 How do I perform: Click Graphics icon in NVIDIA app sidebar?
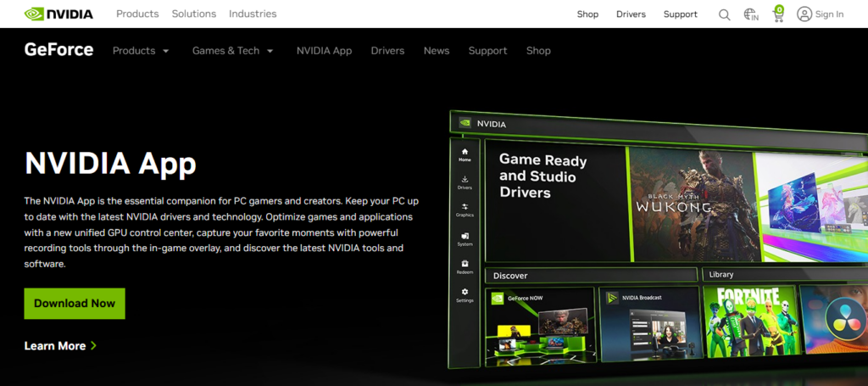click(465, 206)
